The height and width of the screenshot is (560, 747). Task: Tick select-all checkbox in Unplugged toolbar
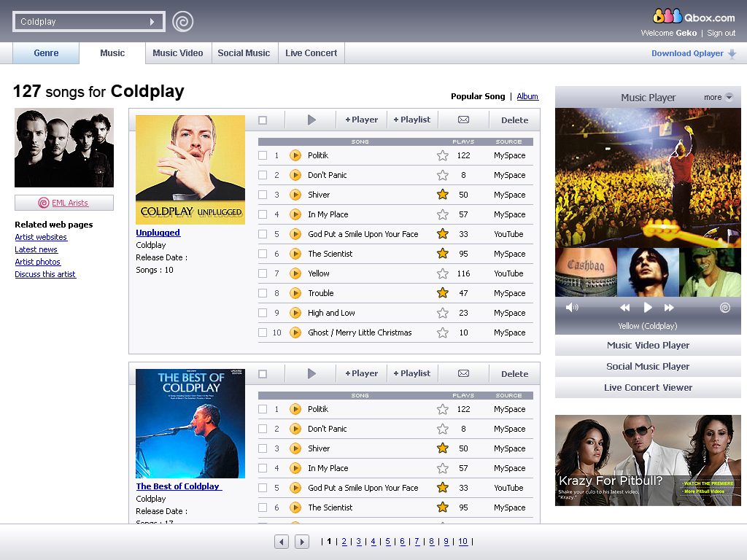coord(263,120)
